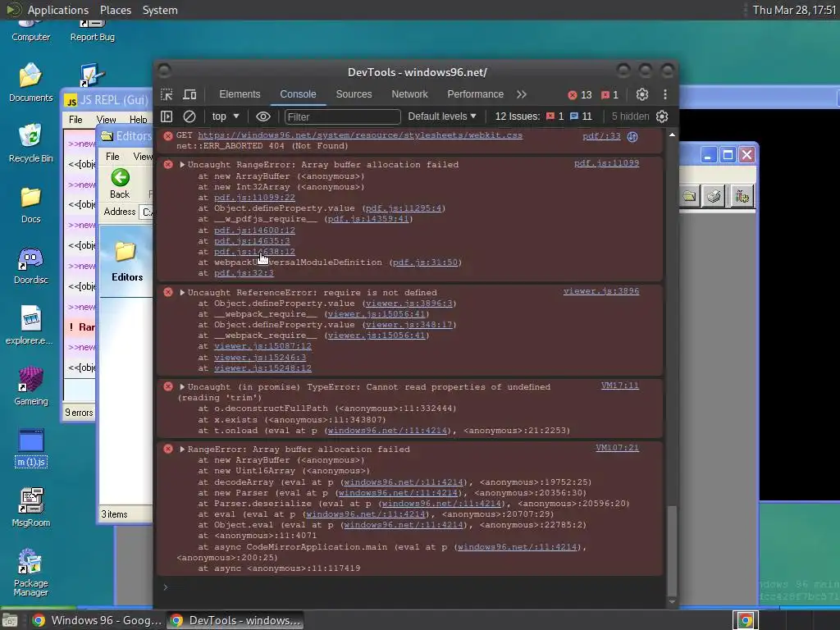Open the Package Manager desktop icon
This screenshot has height=630, width=840.
tap(30, 572)
